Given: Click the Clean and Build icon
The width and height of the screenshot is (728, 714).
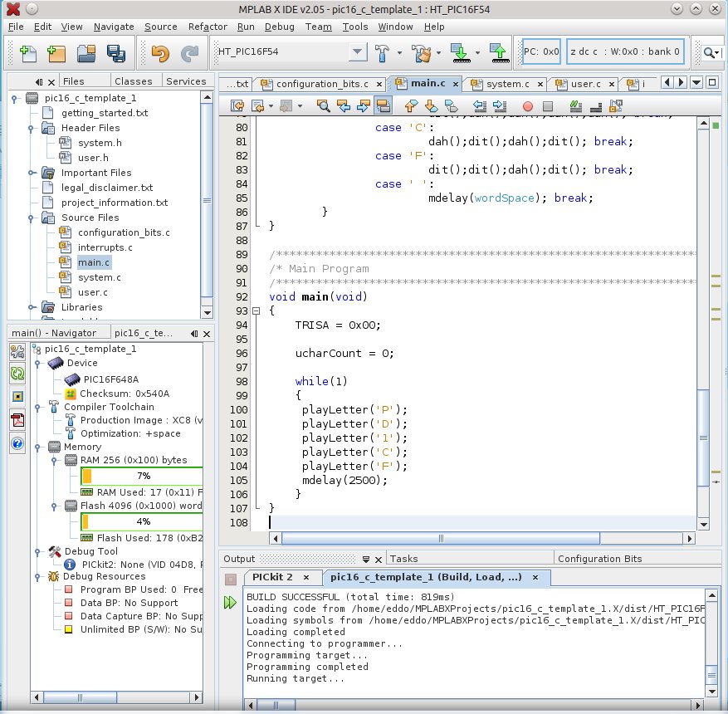Looking at the screenshot, I should pyautogui.click(x=423, y=54).
